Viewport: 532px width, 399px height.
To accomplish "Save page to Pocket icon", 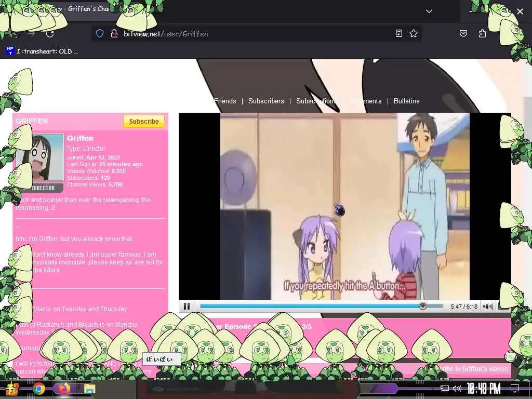I will pos(463,33).
